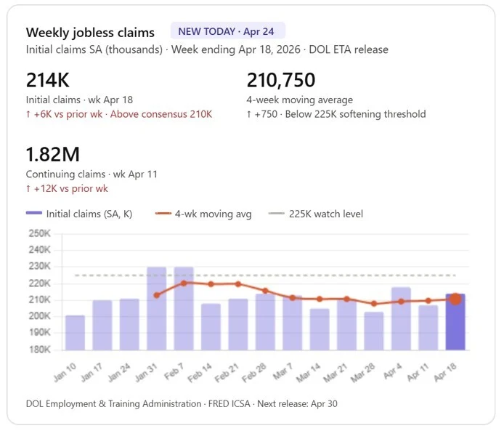Toggle Initial claims (SA, K) legend series
This screenshot has height=431, width=504.
(89, 214)
